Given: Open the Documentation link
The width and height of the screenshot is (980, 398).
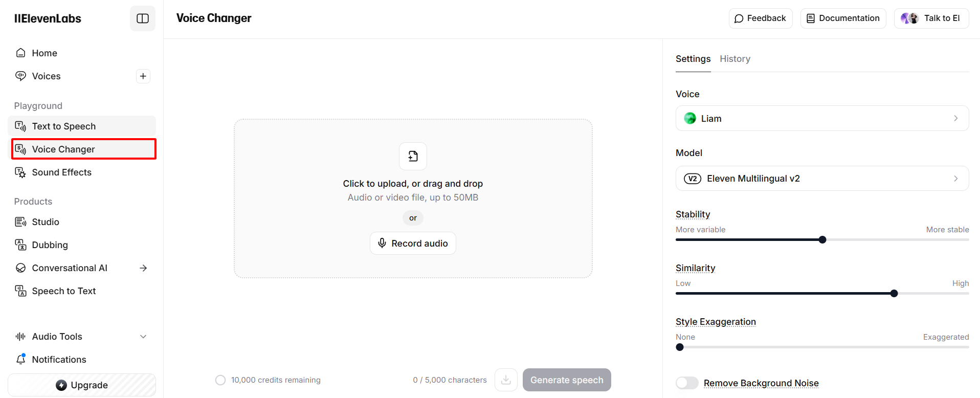Looking at the screenshot, I should pos(843,18).
